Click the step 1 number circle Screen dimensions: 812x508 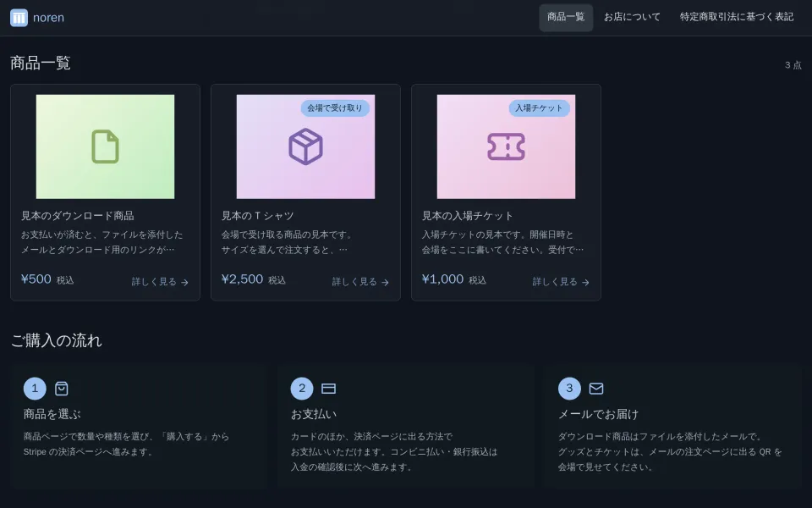[35, 389]
